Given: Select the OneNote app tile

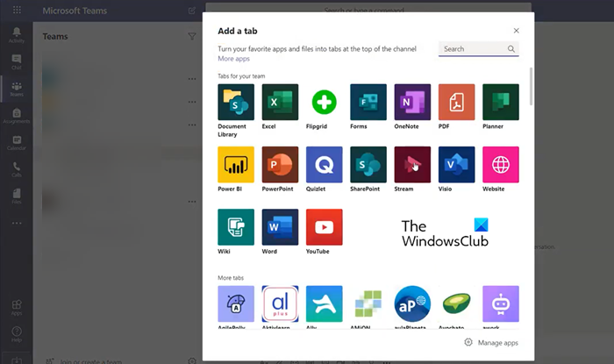Looking at the screenshot, I should coord(412,102).
